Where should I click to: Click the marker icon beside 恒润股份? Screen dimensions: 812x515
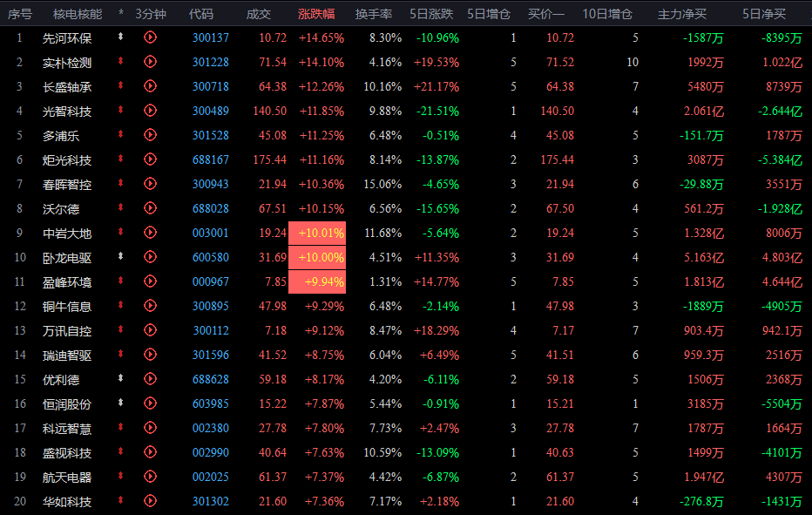pos(120,403)
